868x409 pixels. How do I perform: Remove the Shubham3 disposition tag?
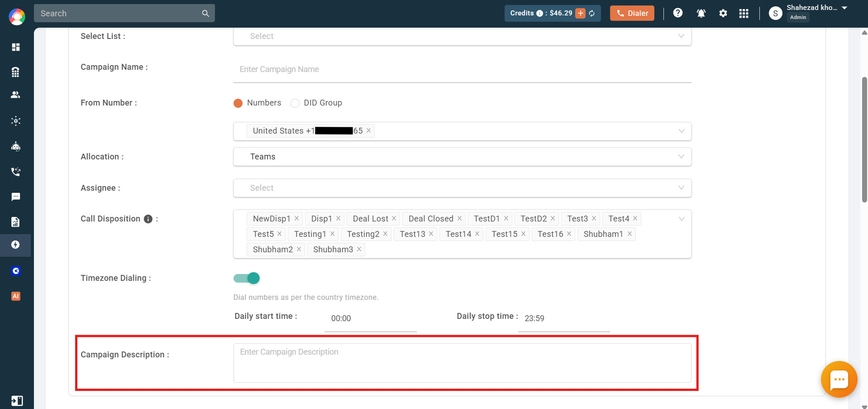tap(359, 249)
